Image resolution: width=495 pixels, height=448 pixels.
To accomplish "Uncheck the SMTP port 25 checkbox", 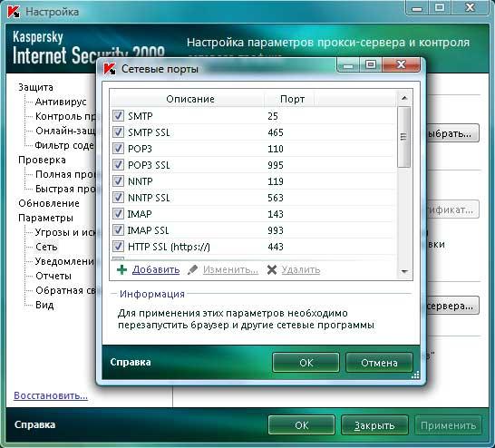I will [118, 115].
